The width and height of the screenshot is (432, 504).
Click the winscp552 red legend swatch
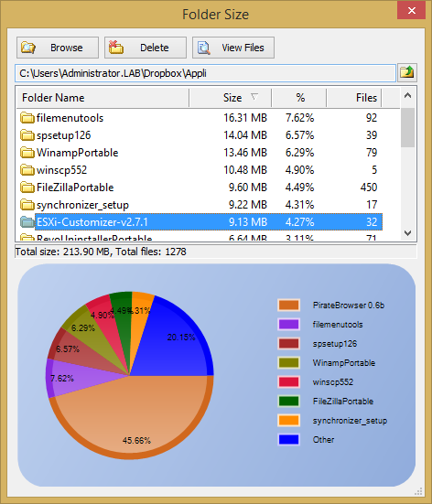[288, 381]
